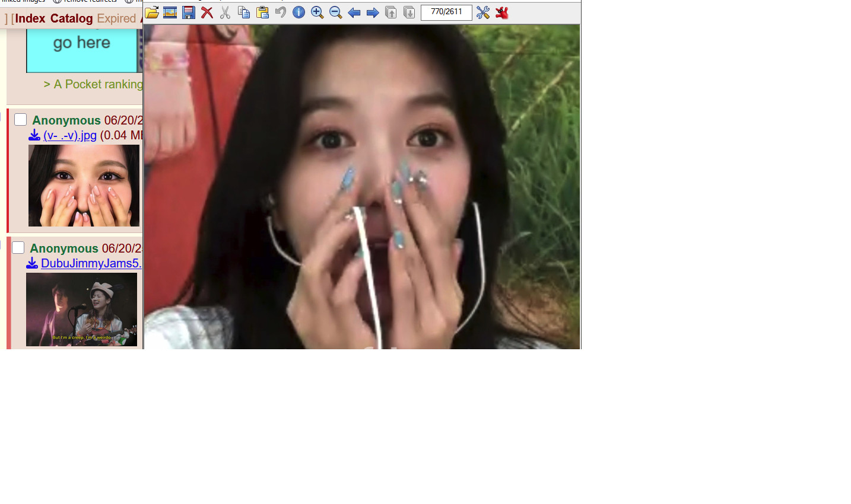851x504 pixels.
Task: Save image with the floppy disk icon
Action: [x=189, y=12]
